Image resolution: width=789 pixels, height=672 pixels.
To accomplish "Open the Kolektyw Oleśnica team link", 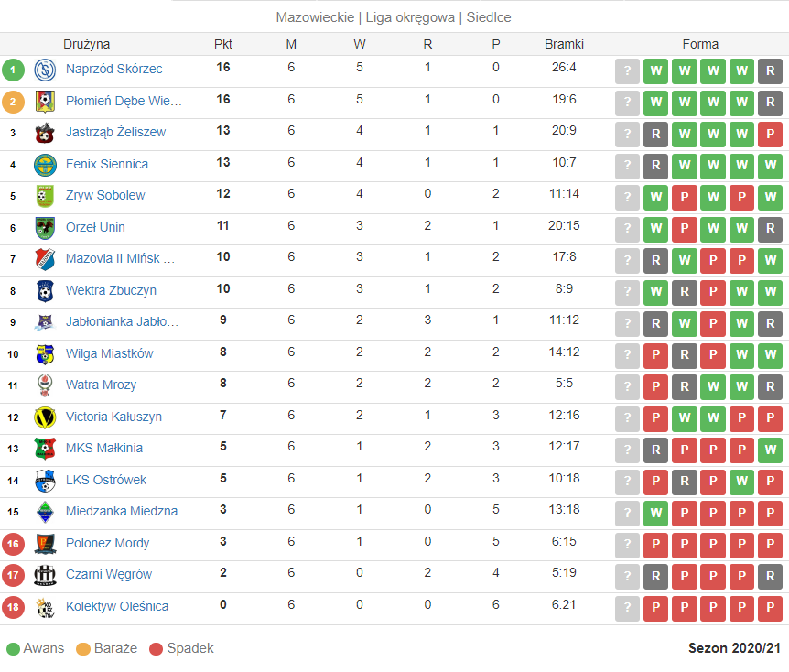I will [x=117, y=606].
